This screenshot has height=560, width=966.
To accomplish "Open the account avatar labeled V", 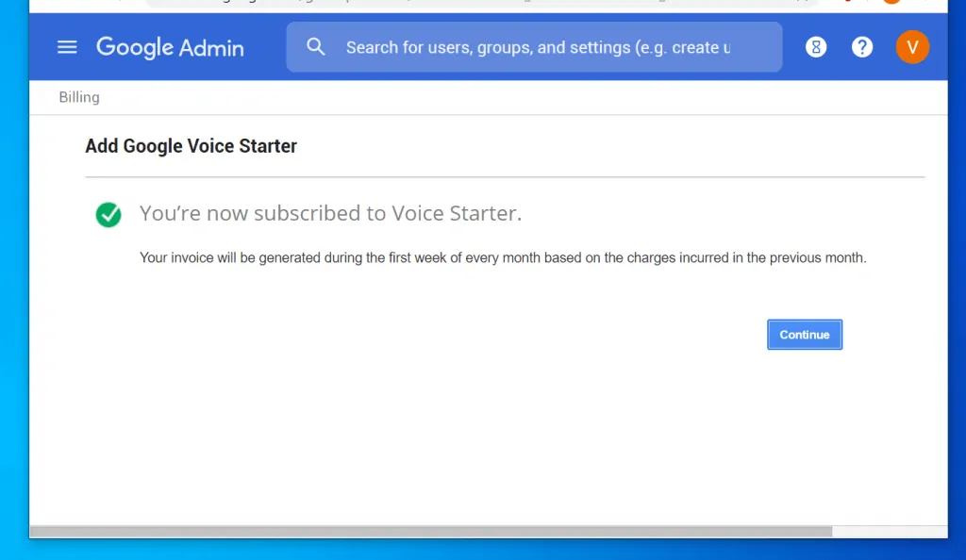I will [912, 47].
